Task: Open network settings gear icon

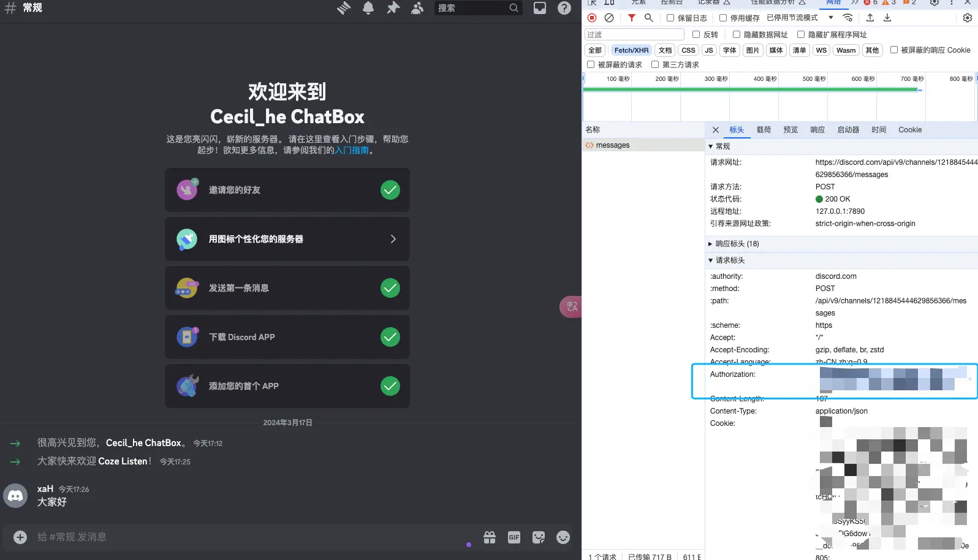Action: click(x=968, y=18)
